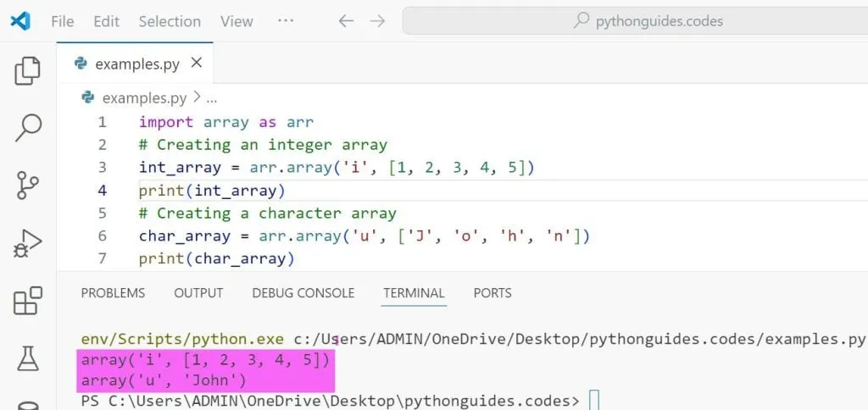Open the File menu
This screenshot has height=410, width=868.
[63, 21]
